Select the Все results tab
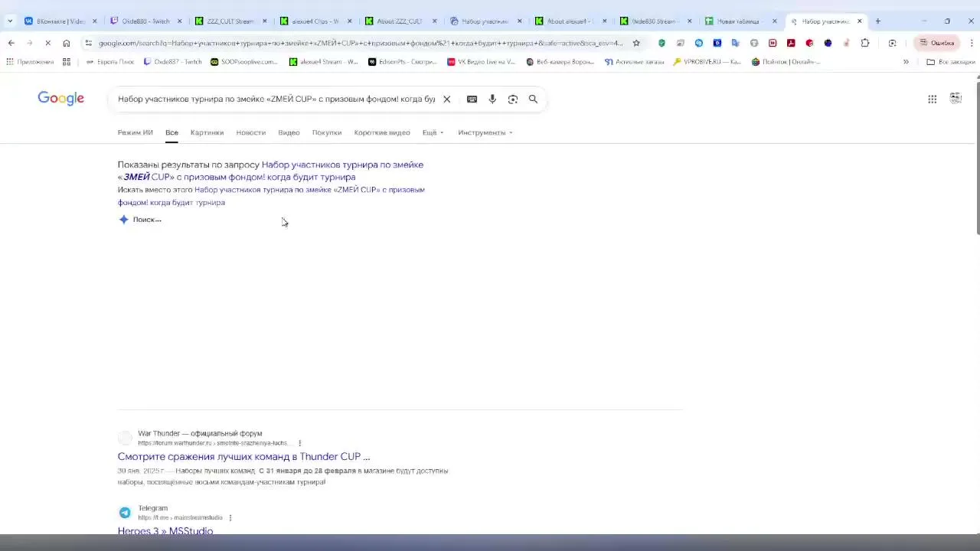 coord(171,132)
